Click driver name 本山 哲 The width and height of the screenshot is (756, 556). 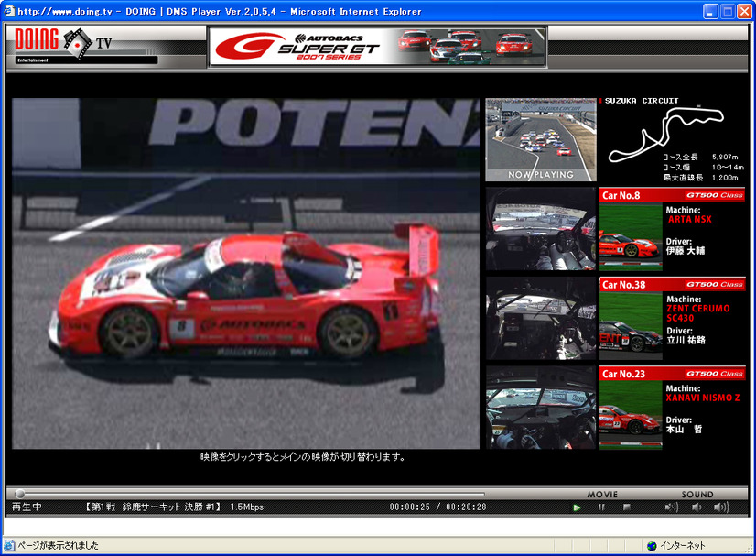pyautogui.click(x=685, y=429)
